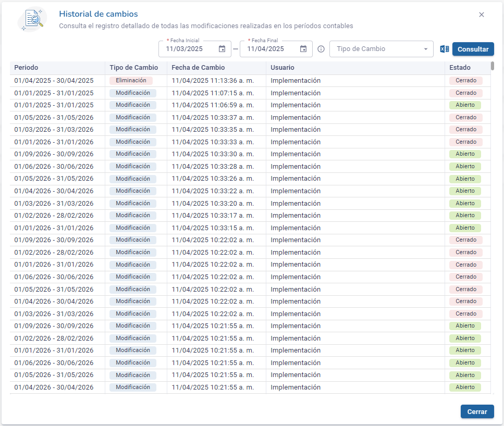The image size is (504, 426).
Task: Click Cerrado status of the 11:13:36 row
Action: [466, 80]
